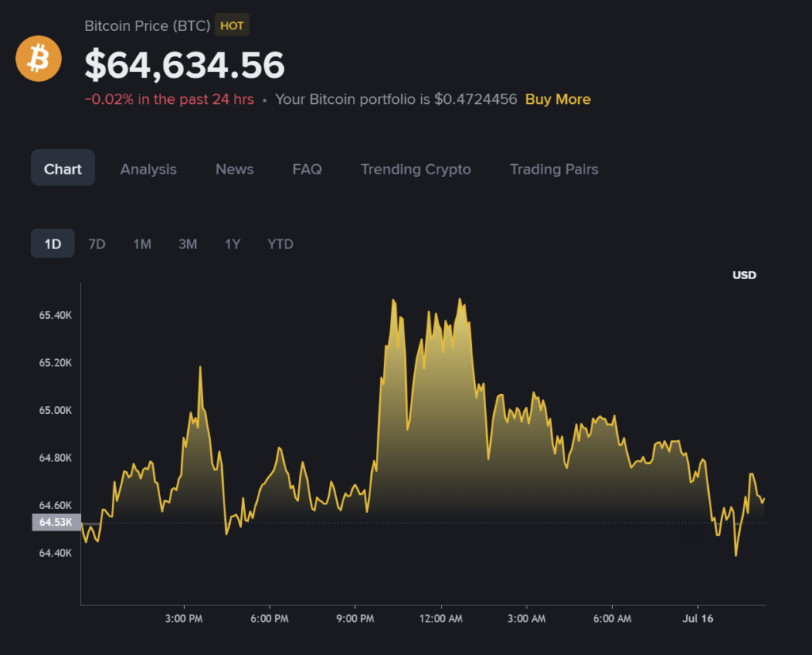Open the Trading Pairs tab
Image resolution: width=812 pixels, height=655 pixels.
pos(554,170)
